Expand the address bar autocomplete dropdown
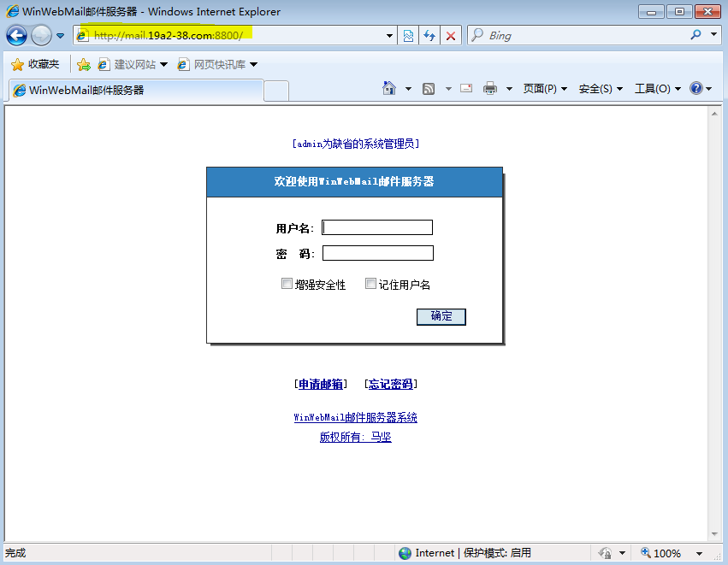 [x=389, y=36]
